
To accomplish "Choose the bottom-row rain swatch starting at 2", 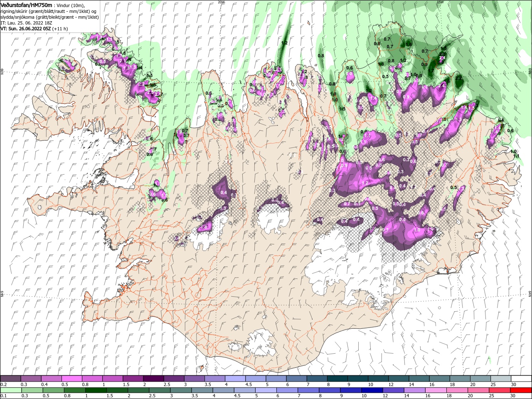I will click(x=138, y=390).
